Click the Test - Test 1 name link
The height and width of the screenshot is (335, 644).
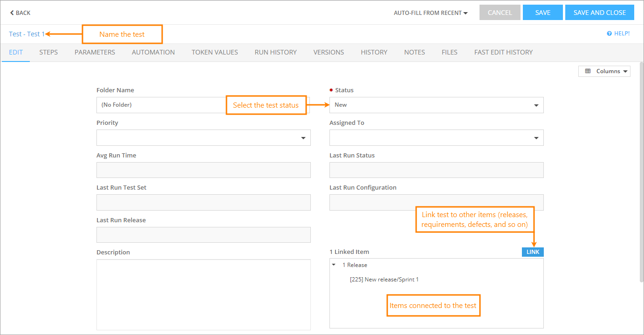[26, 34]
